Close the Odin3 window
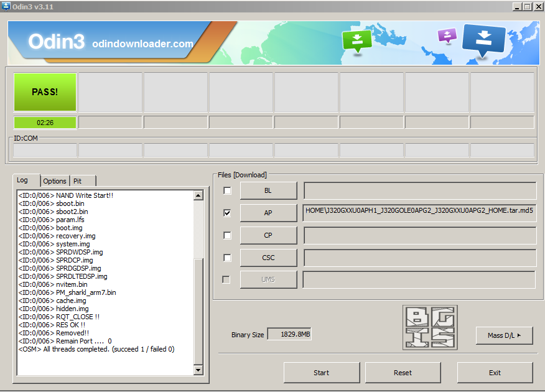The height and width of the screenshot is (392, 545). [x=539, y=6]
